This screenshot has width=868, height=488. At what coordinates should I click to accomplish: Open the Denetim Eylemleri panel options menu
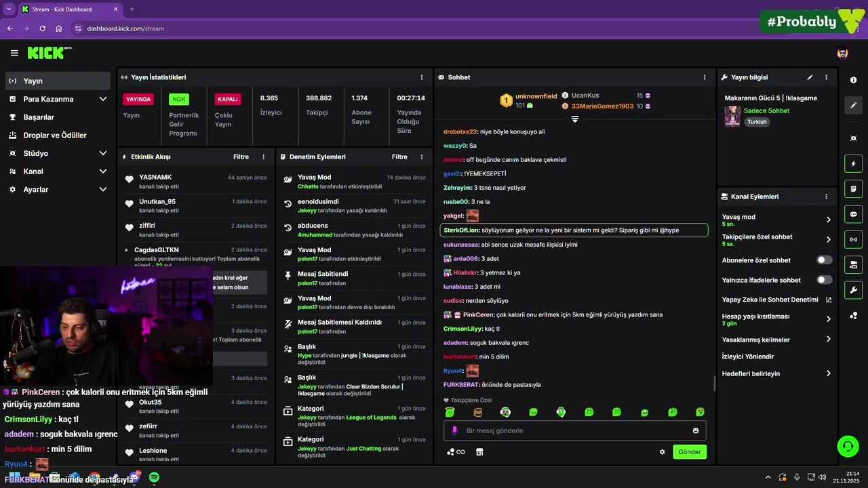[422, 157]
